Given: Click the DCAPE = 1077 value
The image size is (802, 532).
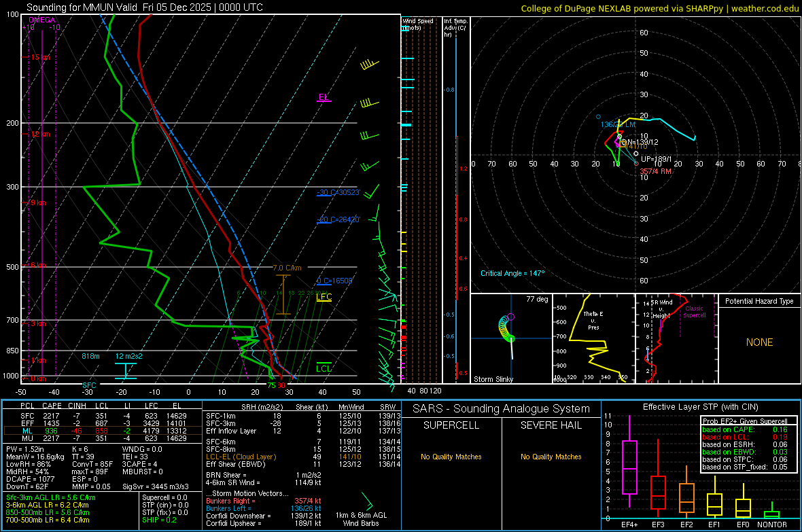Looking at the screenshot, I should click(31, 479).
